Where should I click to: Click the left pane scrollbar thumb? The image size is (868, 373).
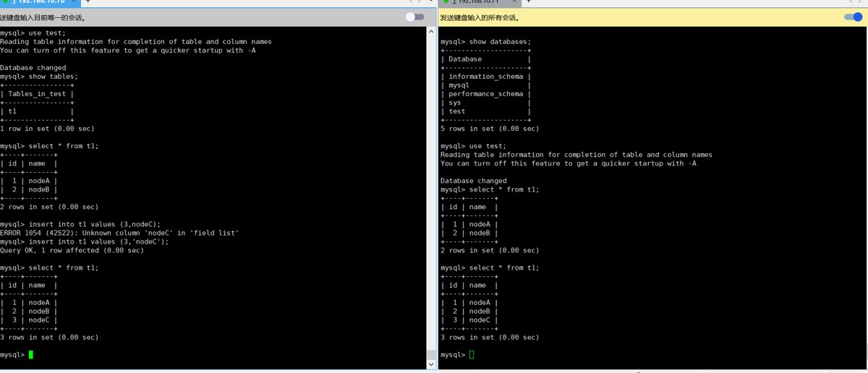(431, 355)
